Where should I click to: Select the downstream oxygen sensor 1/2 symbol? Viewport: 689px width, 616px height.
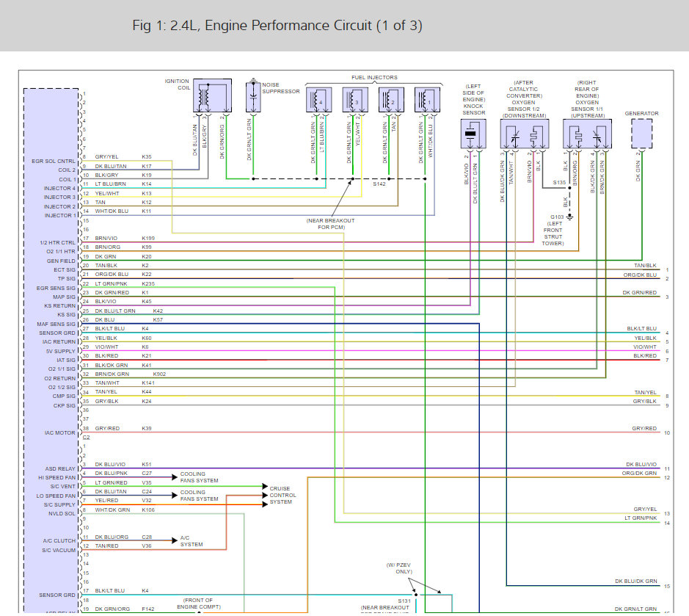pyautogui.click(x=523, y=134)
